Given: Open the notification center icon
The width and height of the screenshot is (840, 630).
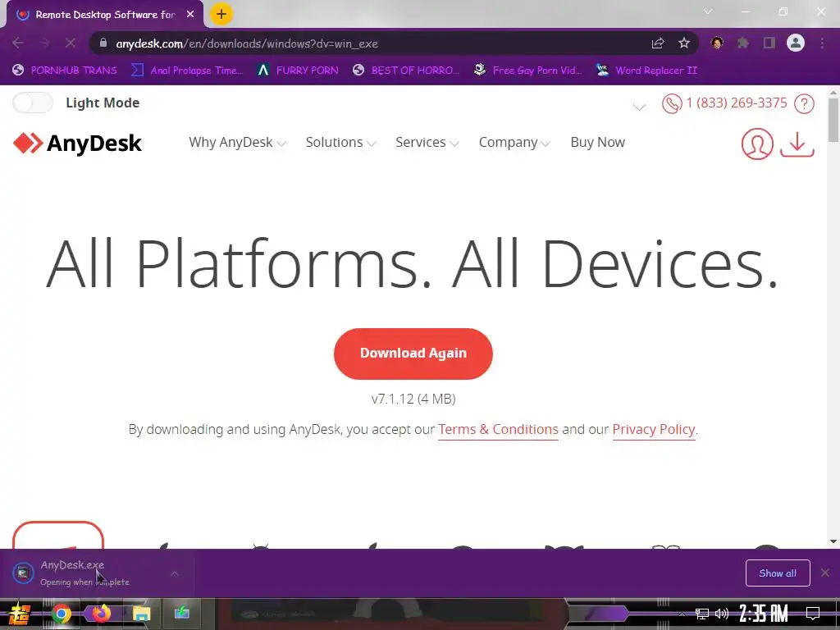Looking at the screenshot, I should 813,614.
